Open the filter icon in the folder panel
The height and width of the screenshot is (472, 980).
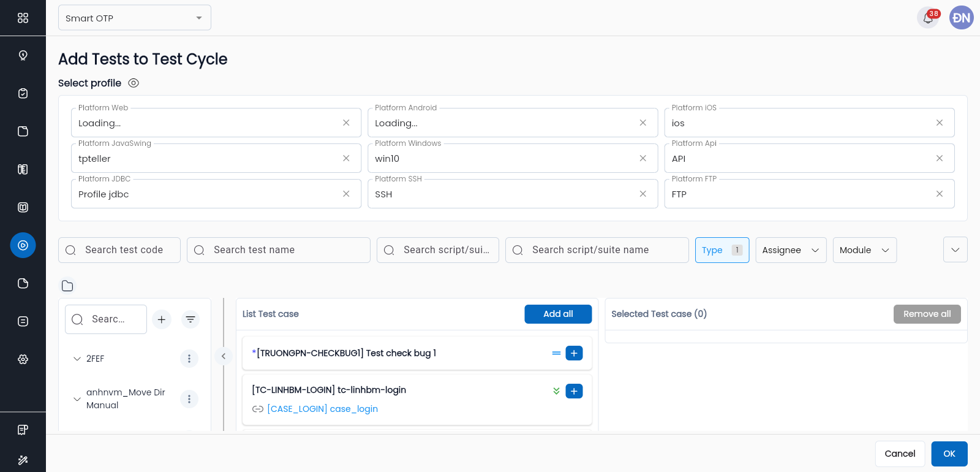pos(190,319)
